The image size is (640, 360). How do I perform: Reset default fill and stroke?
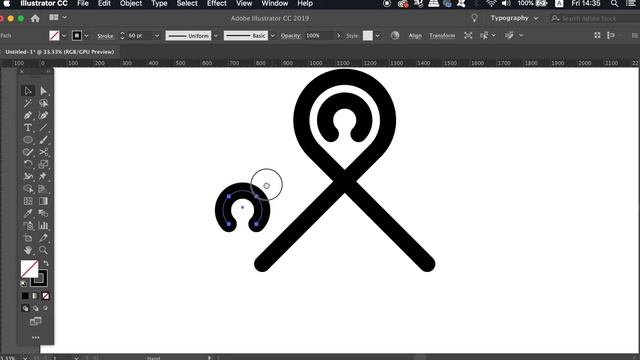coord(24,283)
